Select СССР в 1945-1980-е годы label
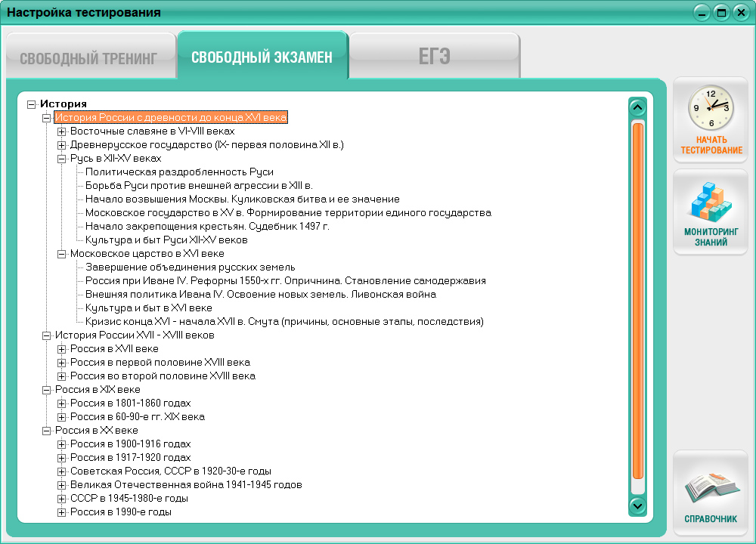The height and width of the screenshot is (544, 756). pos(129,499)
